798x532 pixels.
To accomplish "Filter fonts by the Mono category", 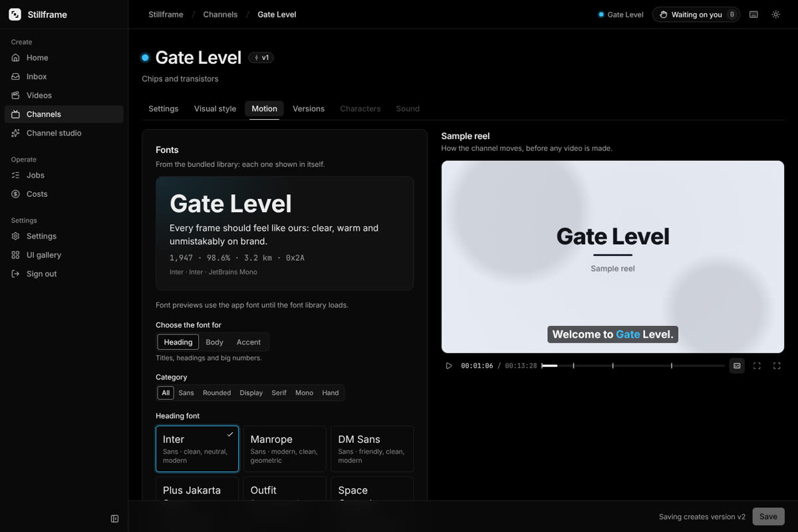I will (304, 393).
